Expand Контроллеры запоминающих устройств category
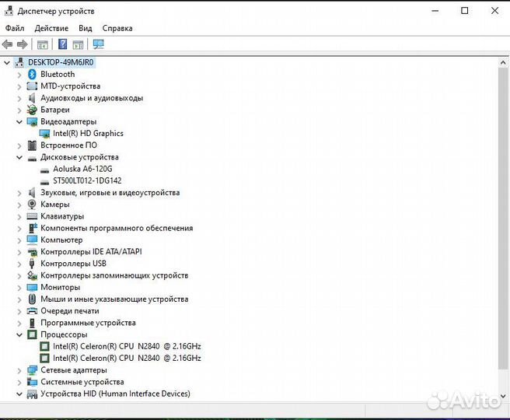This screenshot has width=510, height=420. point(19,276)
